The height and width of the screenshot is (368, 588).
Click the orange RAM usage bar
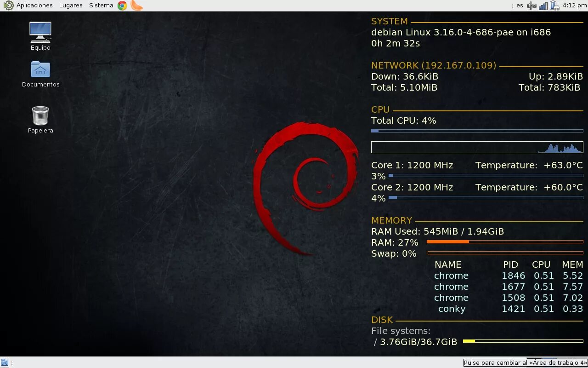point(505,242)
